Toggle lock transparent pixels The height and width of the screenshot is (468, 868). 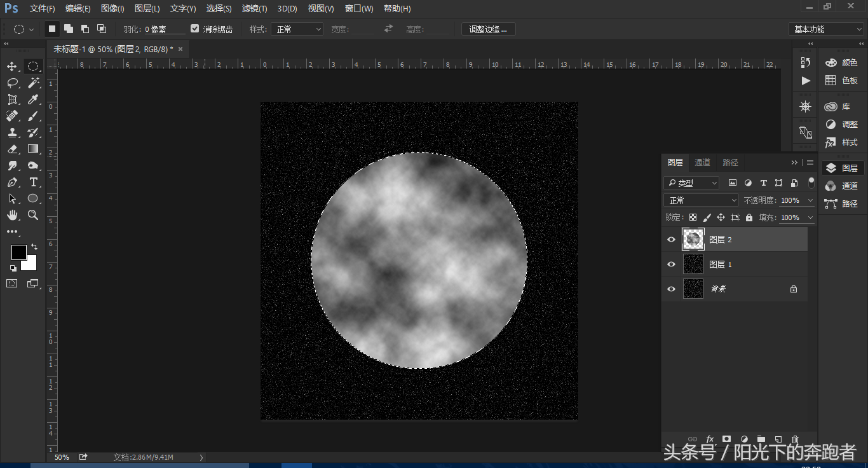pos(693,217)
